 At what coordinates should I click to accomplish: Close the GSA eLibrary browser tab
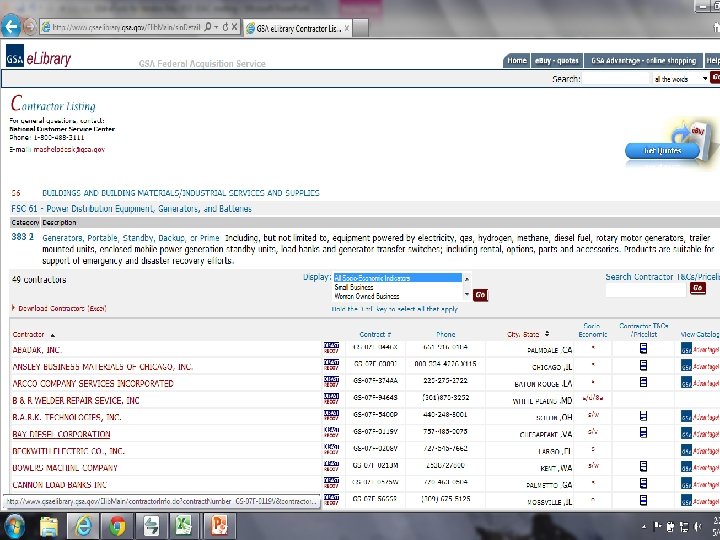[x=347, y=28]
